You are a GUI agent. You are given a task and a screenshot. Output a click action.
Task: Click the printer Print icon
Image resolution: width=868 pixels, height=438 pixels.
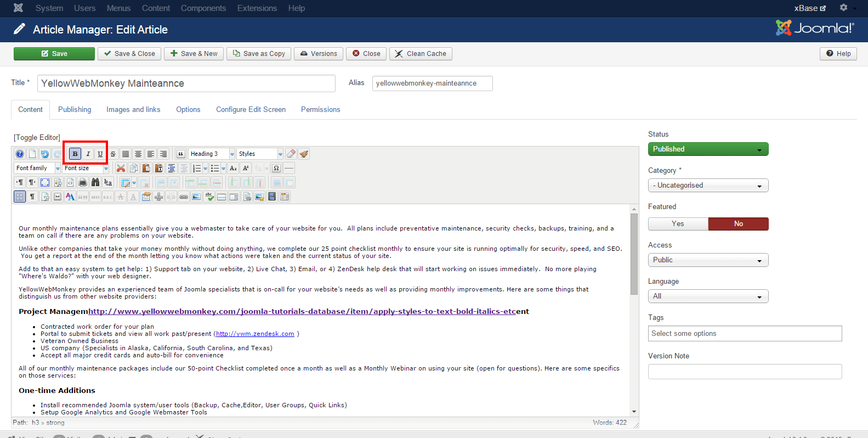[x=83, y=182]
